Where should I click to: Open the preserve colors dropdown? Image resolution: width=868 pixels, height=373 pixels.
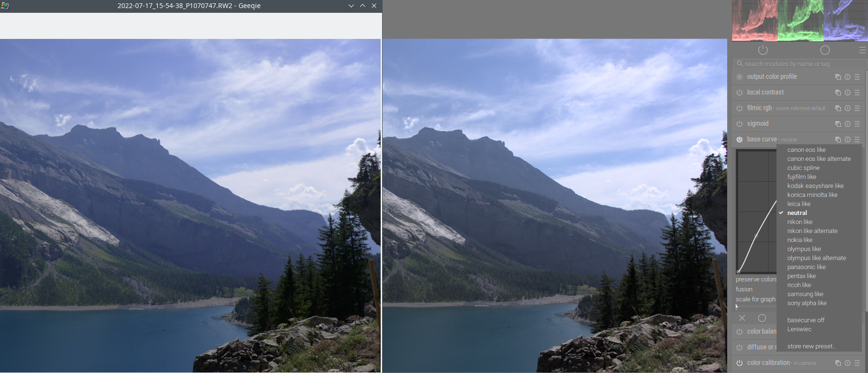point(756,280)
